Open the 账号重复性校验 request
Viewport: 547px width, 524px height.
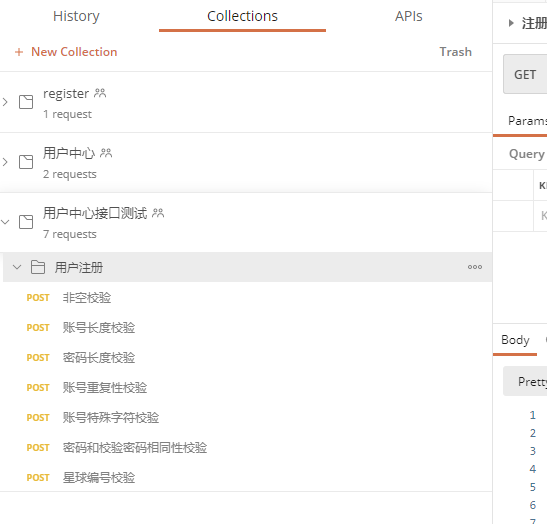[105, 388]
